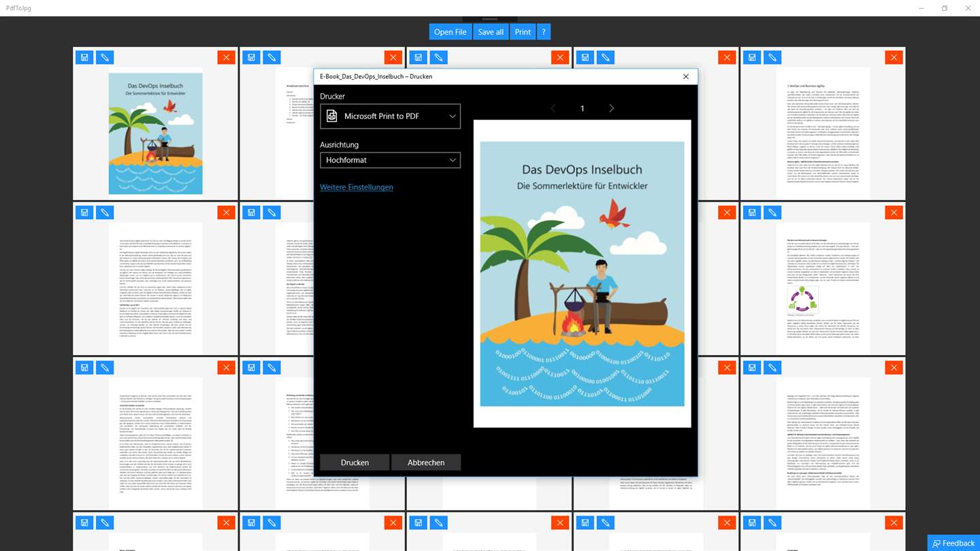Click the Save all toolbar button
The image size is (980, 551).
coord(491,32)
